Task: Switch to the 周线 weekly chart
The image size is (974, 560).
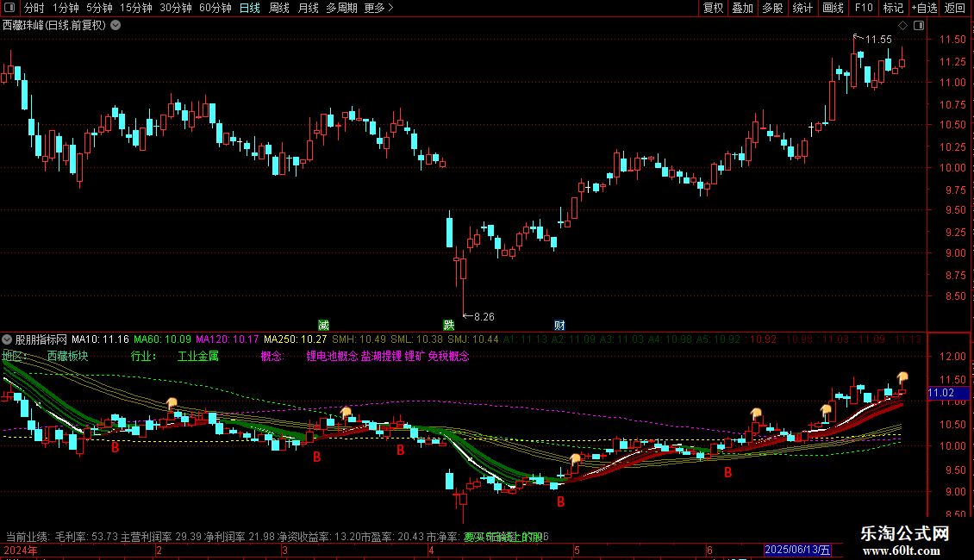Action: 279,8
